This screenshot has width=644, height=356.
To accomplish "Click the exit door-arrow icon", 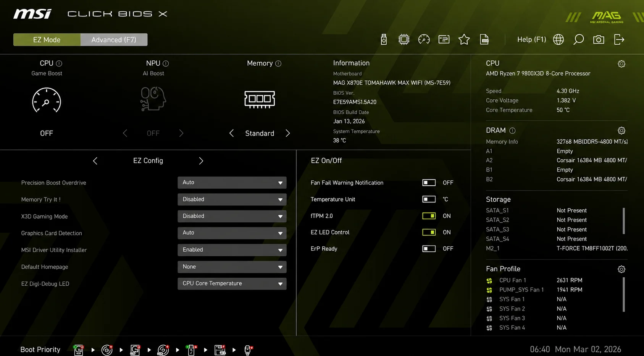I will pyautogui.click(x=619, y=39).
